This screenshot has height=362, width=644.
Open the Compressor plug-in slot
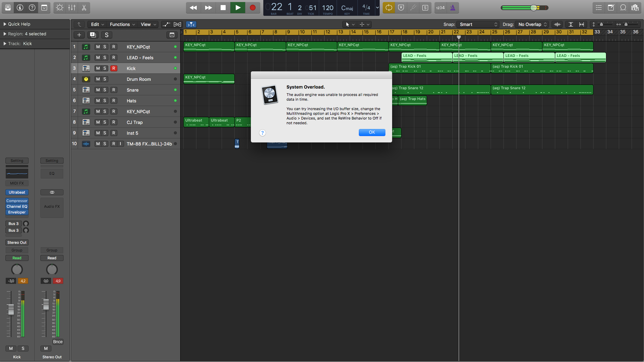[x=17, y=201]
